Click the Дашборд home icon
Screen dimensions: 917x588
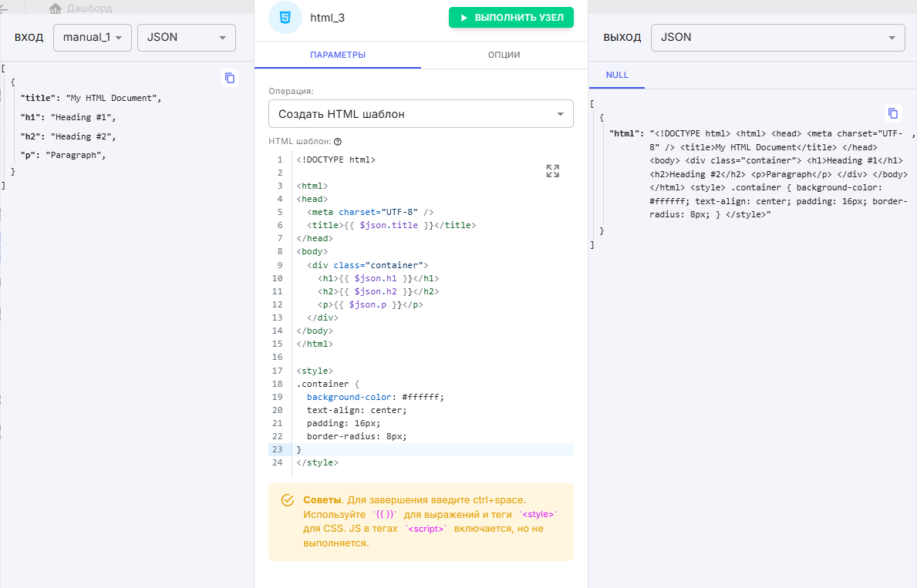click(56, 8)
